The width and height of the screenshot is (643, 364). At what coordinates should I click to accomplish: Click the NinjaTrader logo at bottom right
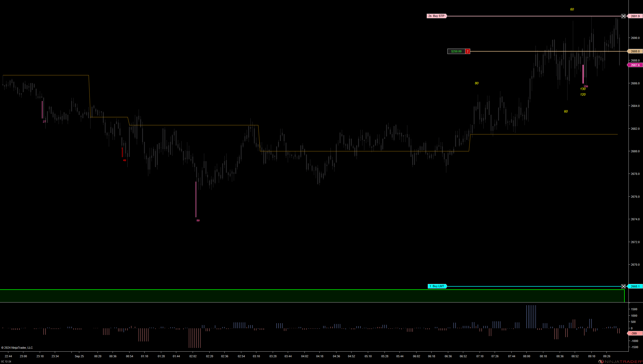pyautogui.click(x=621, y=362)
